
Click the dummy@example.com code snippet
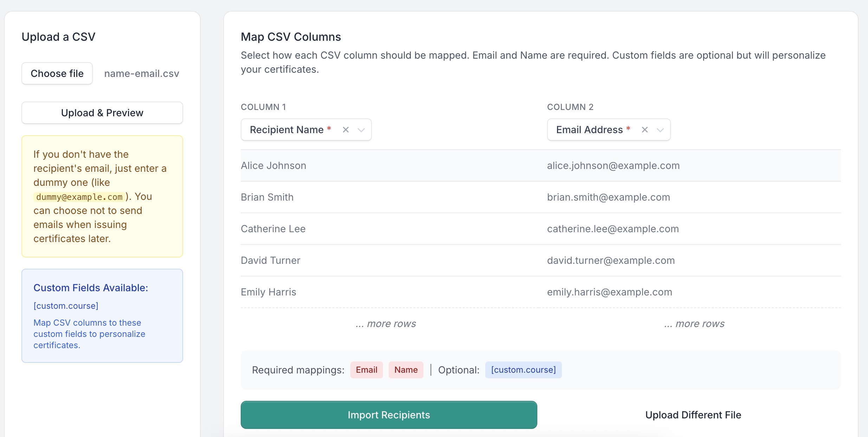coord(79,197)
